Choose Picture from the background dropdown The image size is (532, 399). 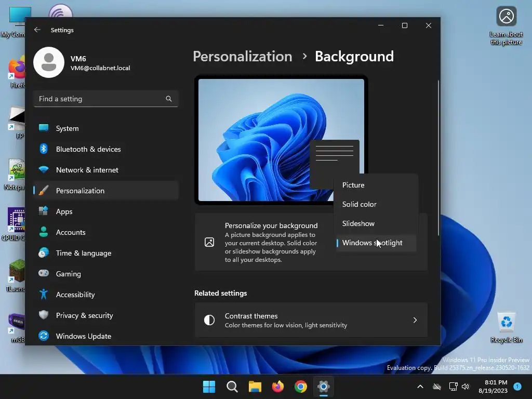tap(376, 185)
